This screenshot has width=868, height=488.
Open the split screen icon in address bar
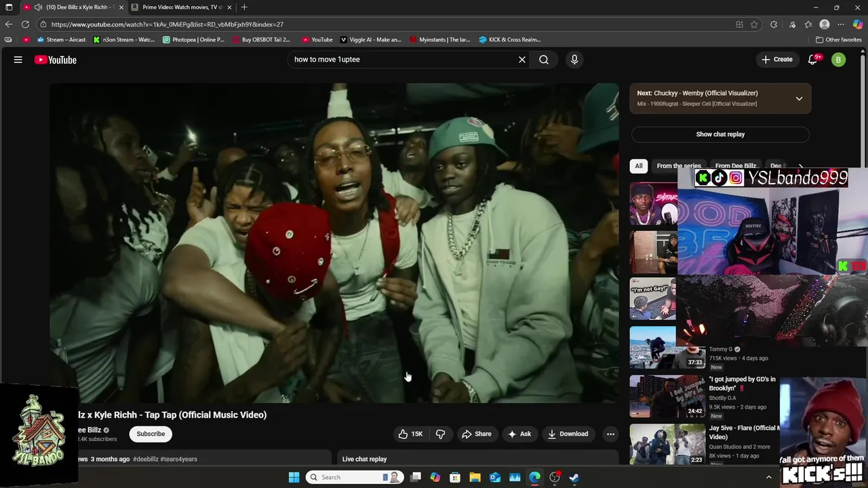[x=739, y=24]
